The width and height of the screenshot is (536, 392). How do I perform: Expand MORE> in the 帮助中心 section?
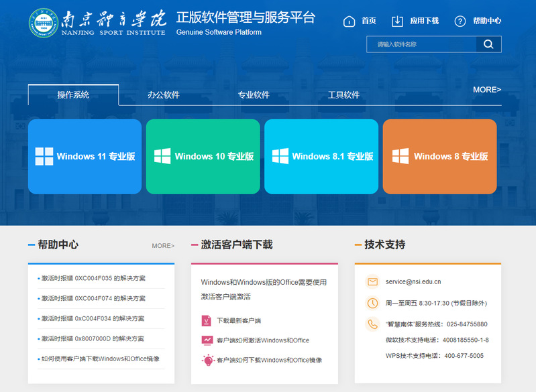162,246
